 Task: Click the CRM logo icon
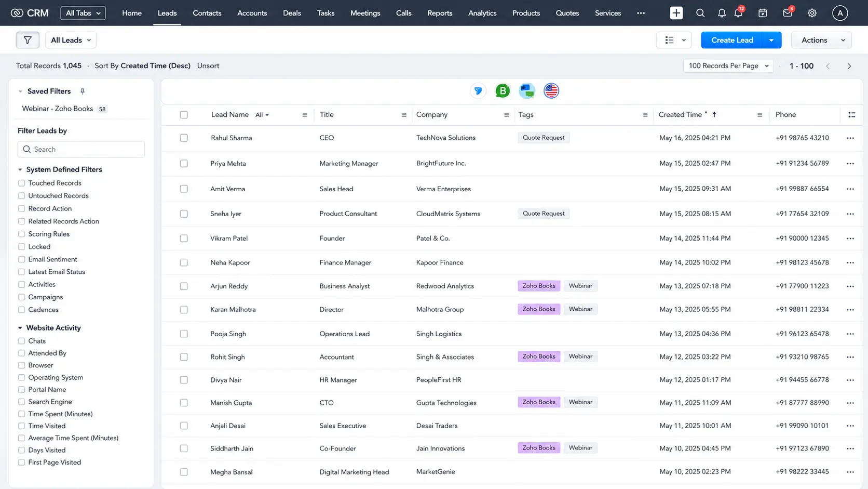pos(17,13)
